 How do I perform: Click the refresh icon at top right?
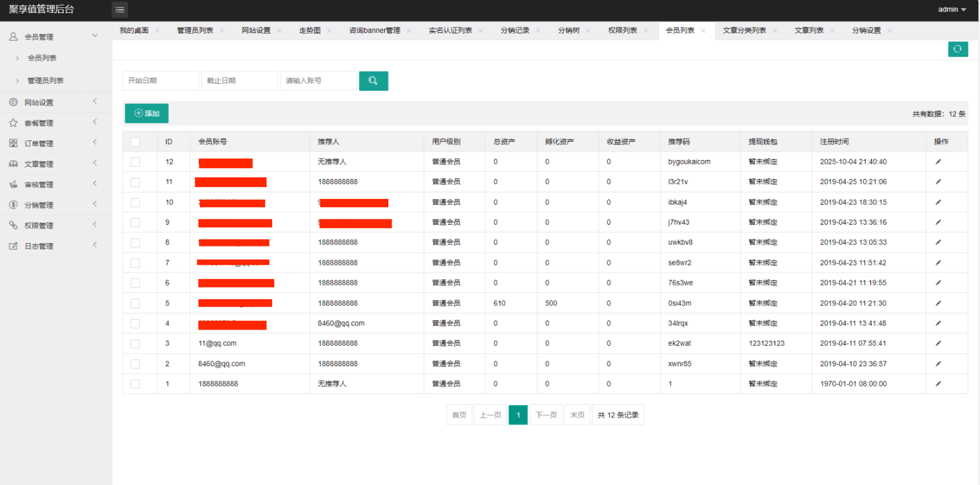(957, 49)
